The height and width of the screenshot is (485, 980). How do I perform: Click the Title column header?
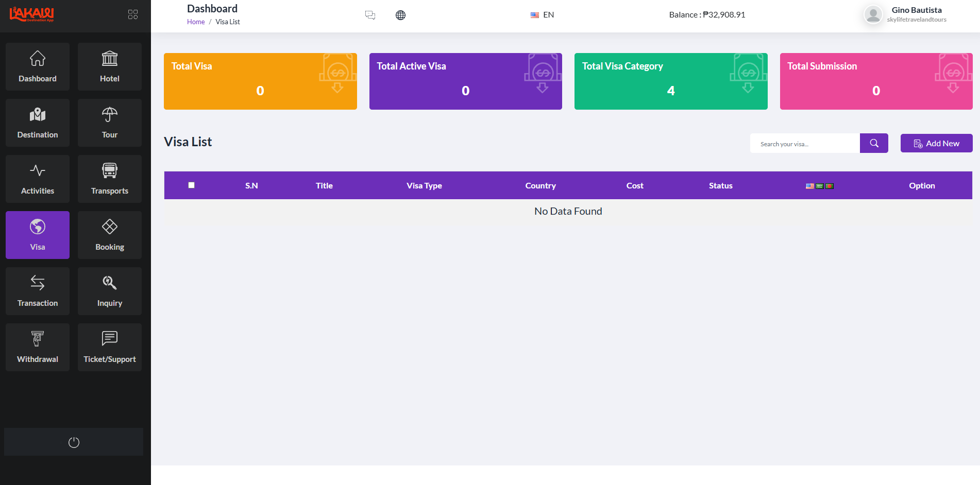click(x=324, y=185)
